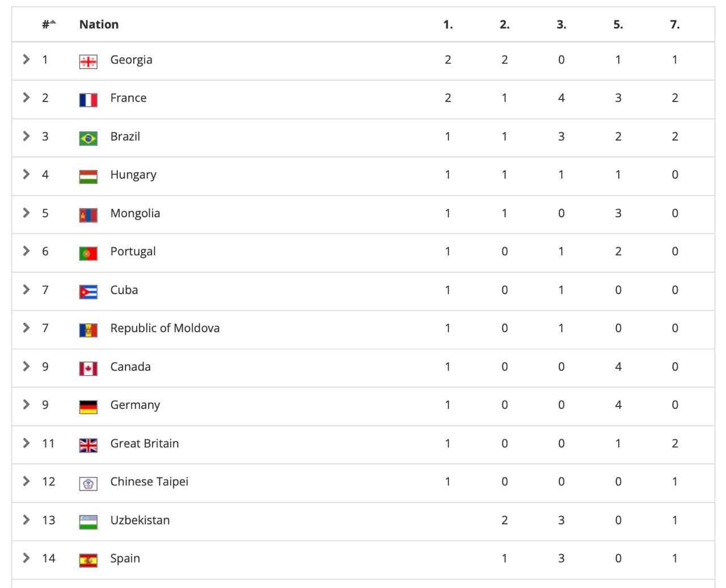The image size is (726, 588).
Task: Click the France flag icon
Action: click(88, 100)
